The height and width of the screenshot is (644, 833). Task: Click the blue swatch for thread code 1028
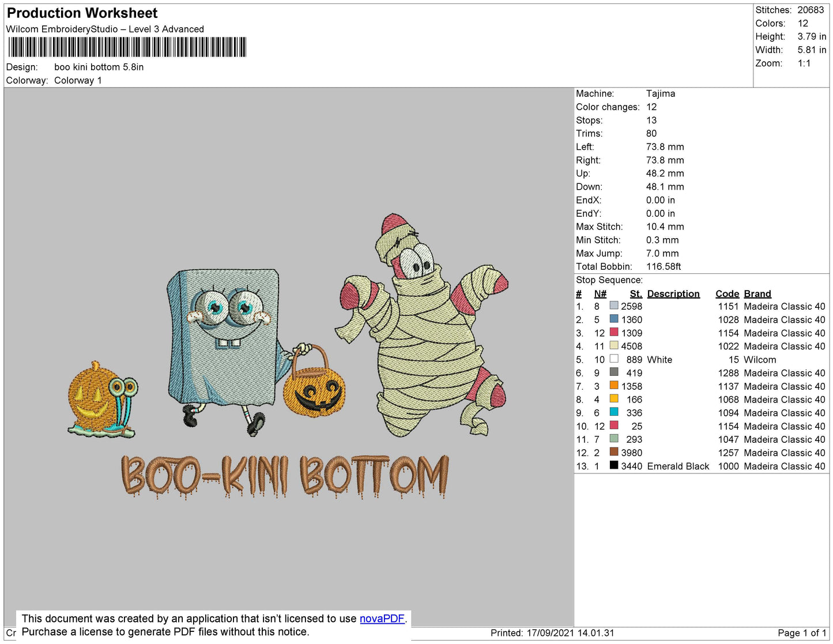(614, 319)
